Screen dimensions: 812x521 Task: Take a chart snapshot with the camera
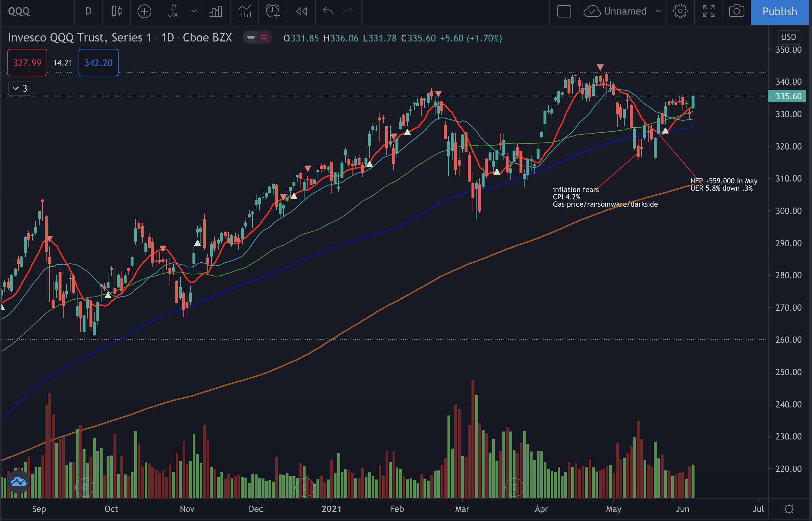(x=737, y=11)
